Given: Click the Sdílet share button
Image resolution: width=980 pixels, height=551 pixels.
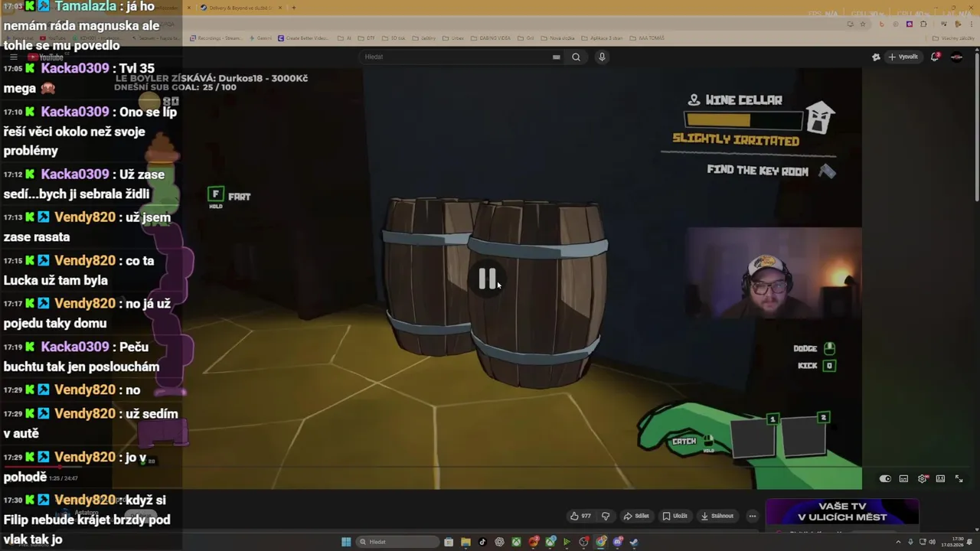Looking at the screenshot, I should pyautogui.click(x=636, y=516).
